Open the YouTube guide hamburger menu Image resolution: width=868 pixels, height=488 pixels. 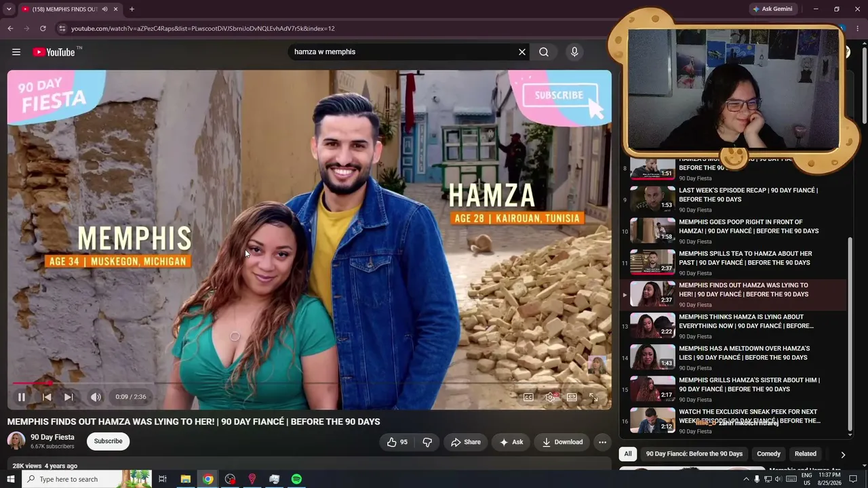[x=16, y=52]
